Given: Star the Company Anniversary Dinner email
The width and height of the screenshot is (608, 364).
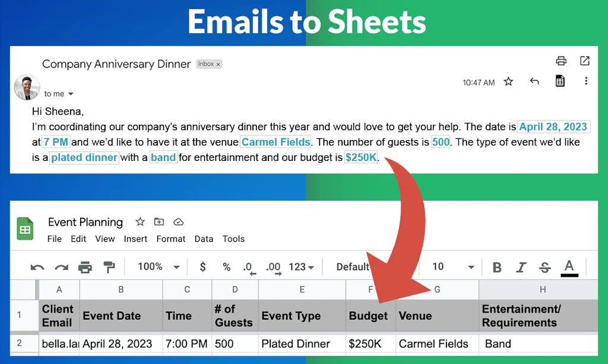Looking at the screenshot, I should tap(508, 82).
